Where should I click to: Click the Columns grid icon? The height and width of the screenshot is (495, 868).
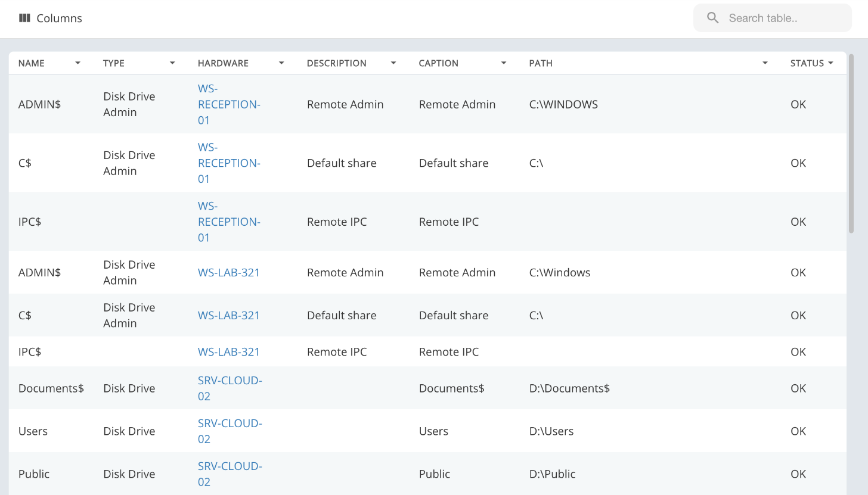24,18
